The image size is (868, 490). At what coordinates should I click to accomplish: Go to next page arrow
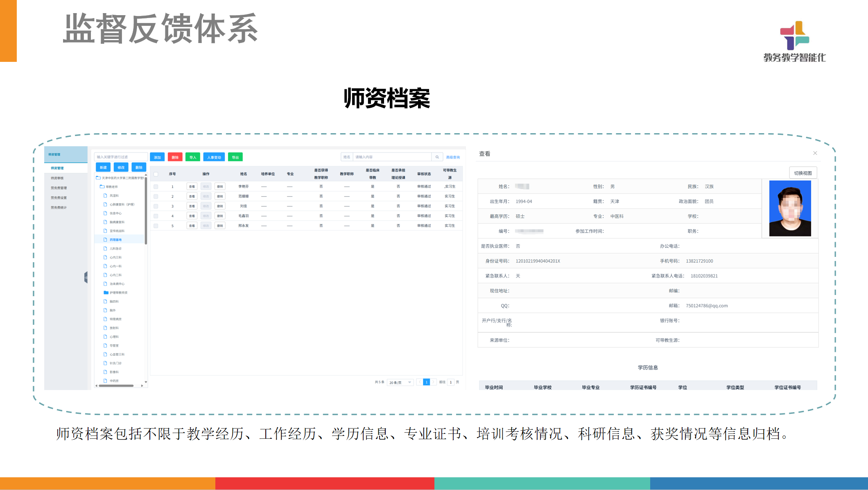pyautogui.click(x=433, y=382)
